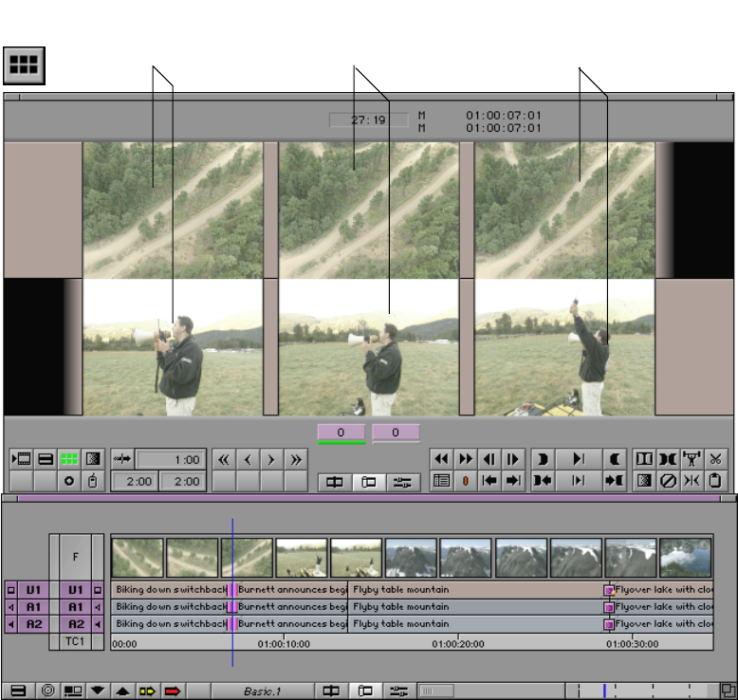Image resolution: width=738 pixels, height=700 pixels.
Task: Step one frame backward
Action: pyautogui.click(x=489, y=459)
